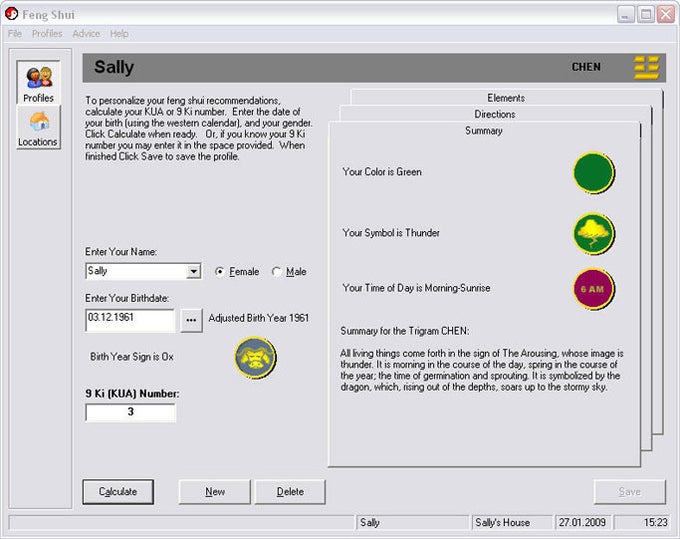Click 'Your Symbol is Thunder' text

[391, 233]
